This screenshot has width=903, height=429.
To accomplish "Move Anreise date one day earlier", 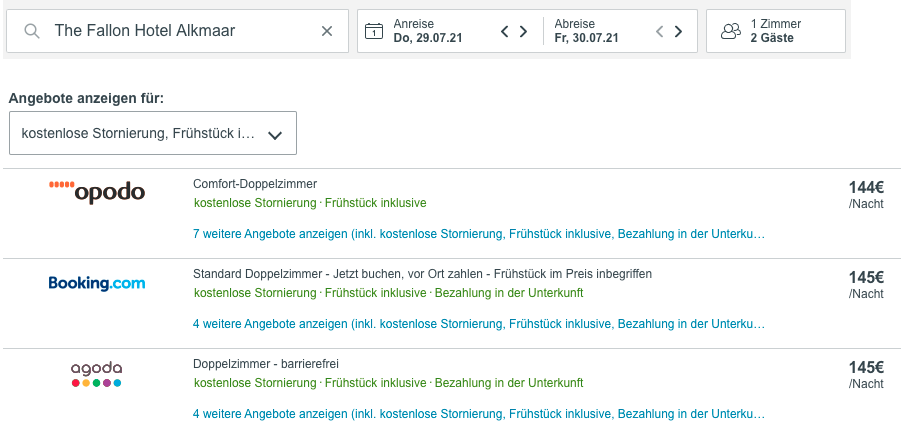I will 504,31.
